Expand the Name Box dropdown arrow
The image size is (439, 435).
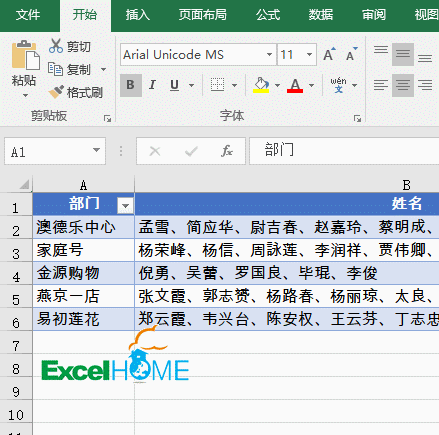(96, 151)
